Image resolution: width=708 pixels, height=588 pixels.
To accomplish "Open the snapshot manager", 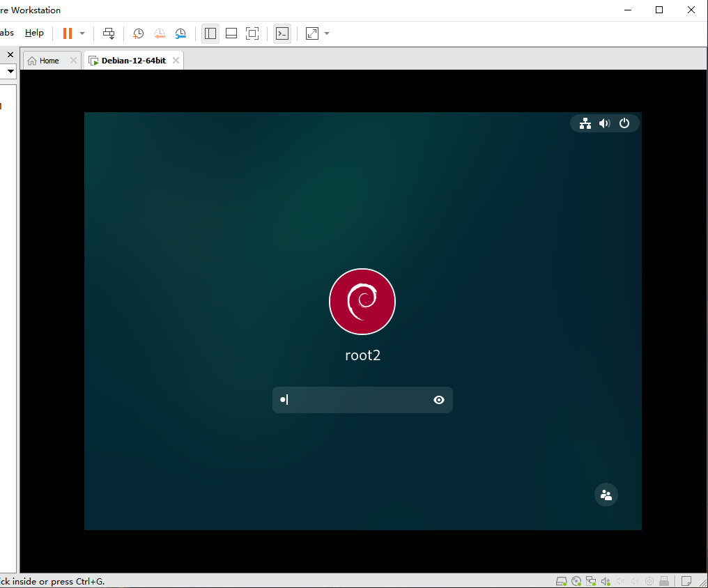I will (180, 33).
